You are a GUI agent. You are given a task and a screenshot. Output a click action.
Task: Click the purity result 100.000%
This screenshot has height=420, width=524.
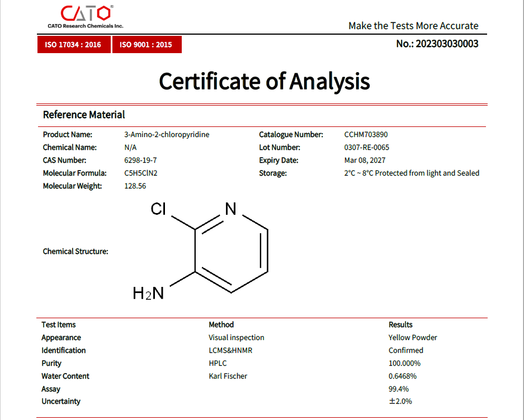pos(404,364)
